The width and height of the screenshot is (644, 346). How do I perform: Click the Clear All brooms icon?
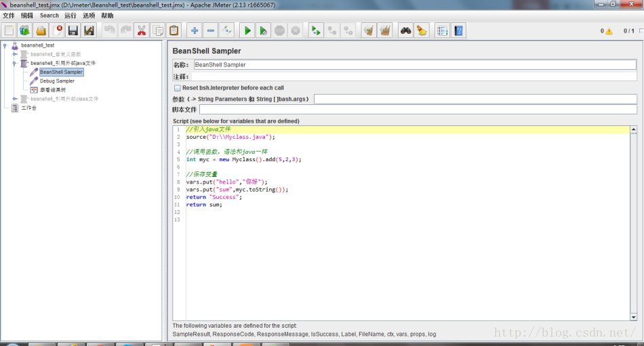click(x=385, y=30)
